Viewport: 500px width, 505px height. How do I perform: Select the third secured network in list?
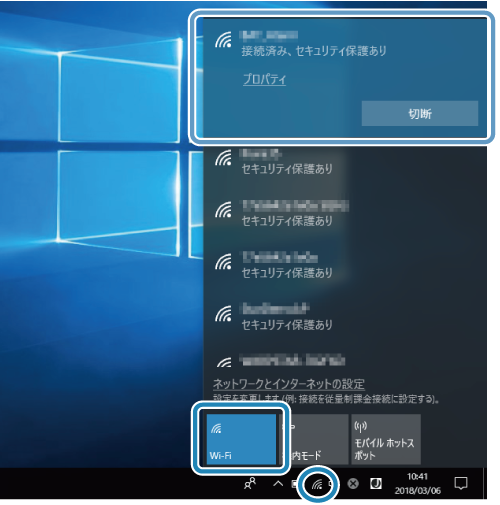pos(345,265)
